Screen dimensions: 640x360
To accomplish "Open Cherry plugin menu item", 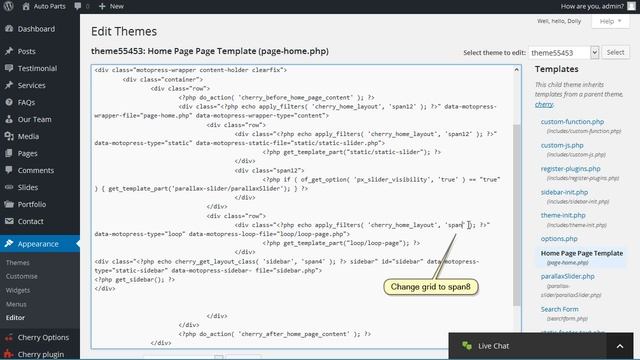I will tap(40, 354).
